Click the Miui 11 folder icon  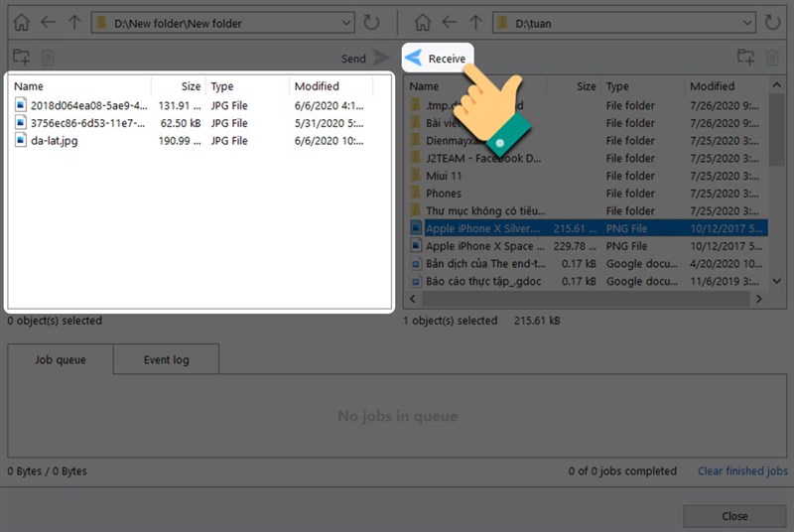415,175
